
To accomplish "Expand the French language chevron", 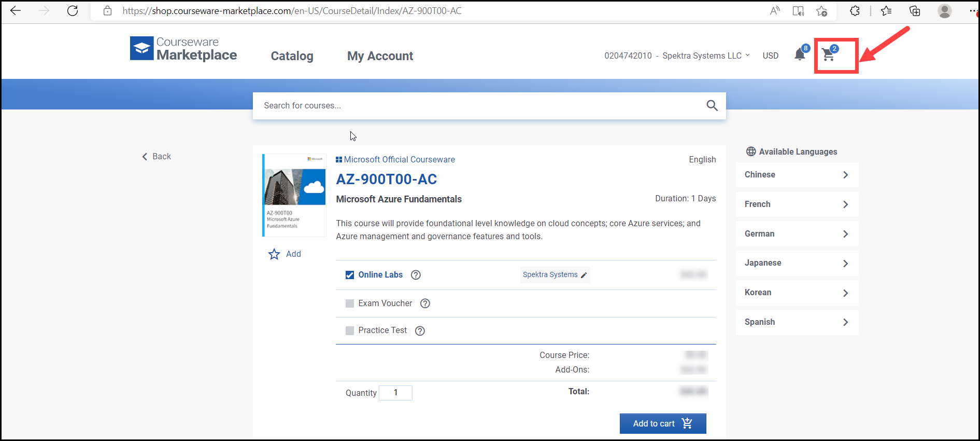I will 845,204.
